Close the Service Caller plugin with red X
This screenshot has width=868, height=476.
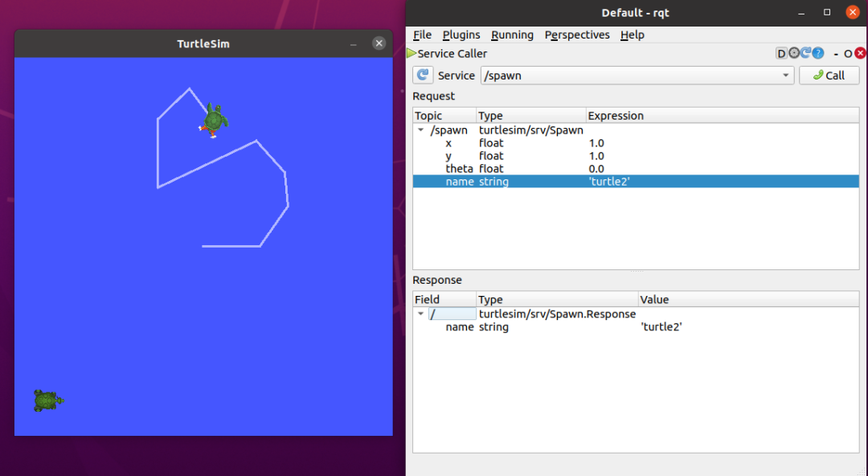click(860, 53)
